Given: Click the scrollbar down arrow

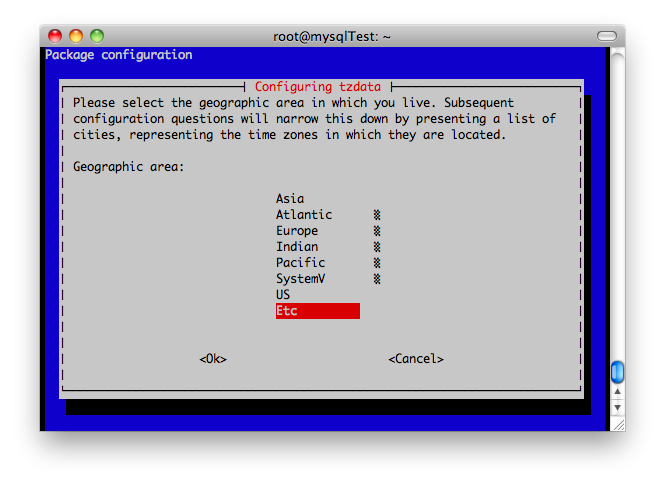Looking at the screenshot, I should pos(618,408).
